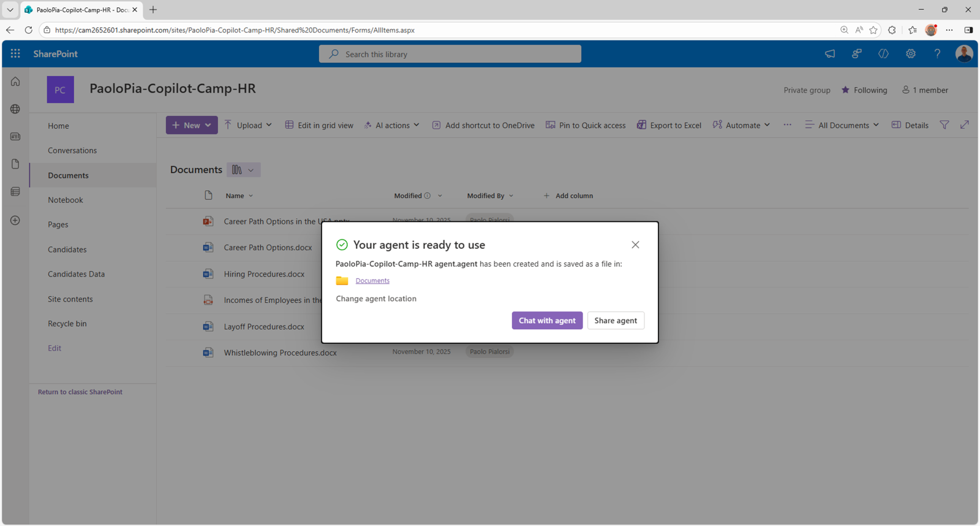Open the 1 member link
This screenshot has width=980, height=526.
point(925,90)
